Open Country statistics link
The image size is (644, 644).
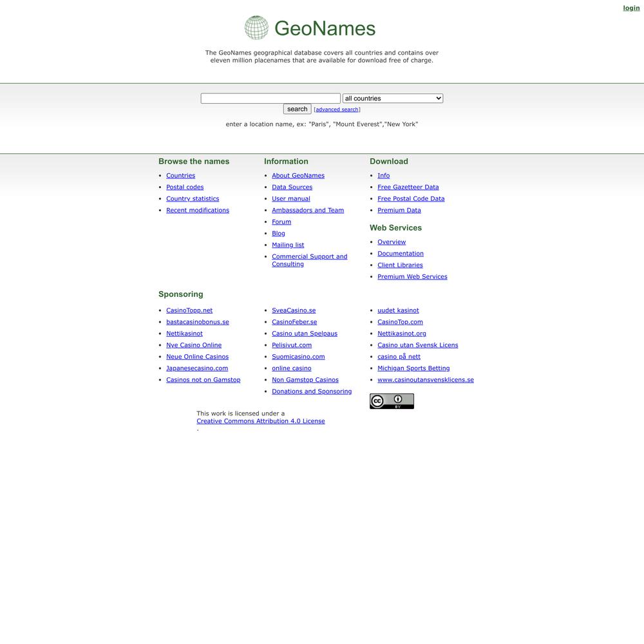pyautogui.click(x=193, y=198)
